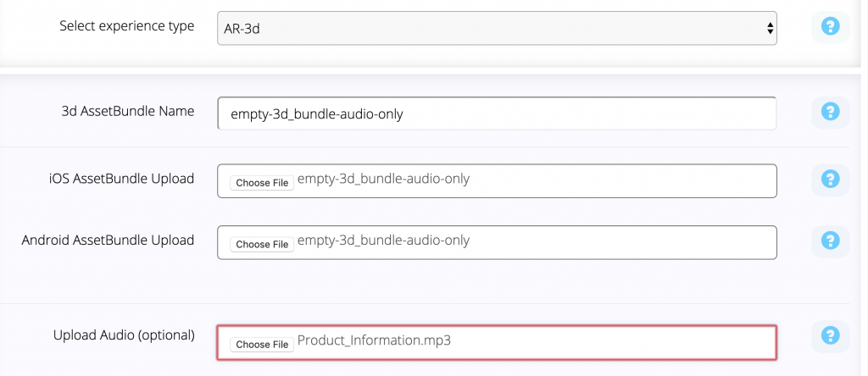Click the "Android AssetBundle Upload" label
The image size is (868, 376).
point(108,240)
